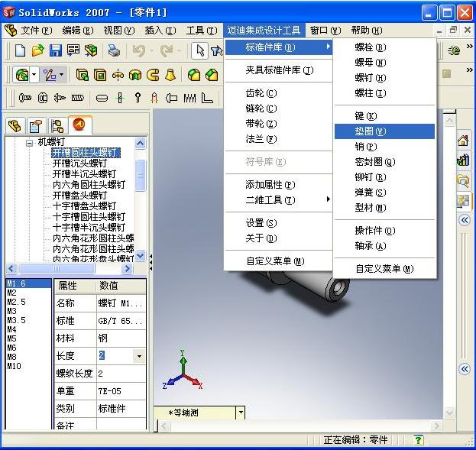Switch to the PropertyManager tab
476x450 pixels.
(36, 126)
